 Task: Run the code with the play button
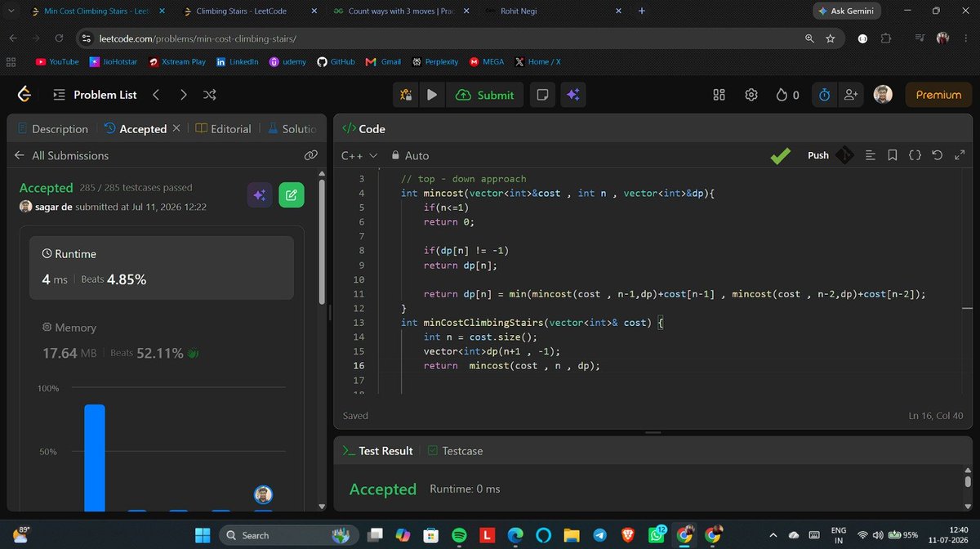click(x=432, y=95)
